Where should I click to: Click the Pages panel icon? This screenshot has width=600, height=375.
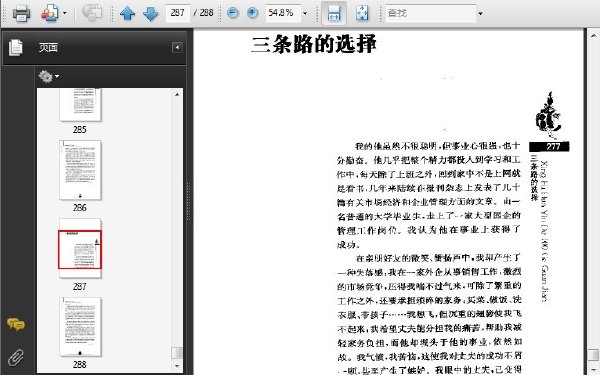[x=16, y=47]
